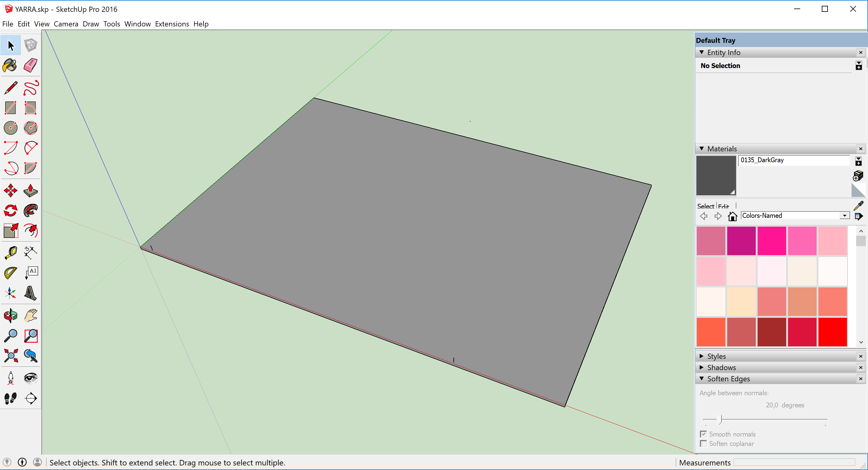Select the Dimension tool
This screenshot has height=470, width=868.
(31, 253)
